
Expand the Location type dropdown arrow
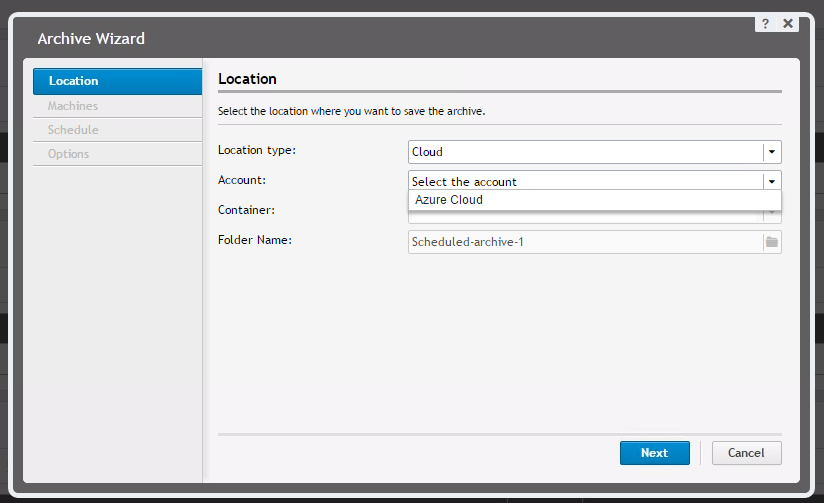coord(771,152)
